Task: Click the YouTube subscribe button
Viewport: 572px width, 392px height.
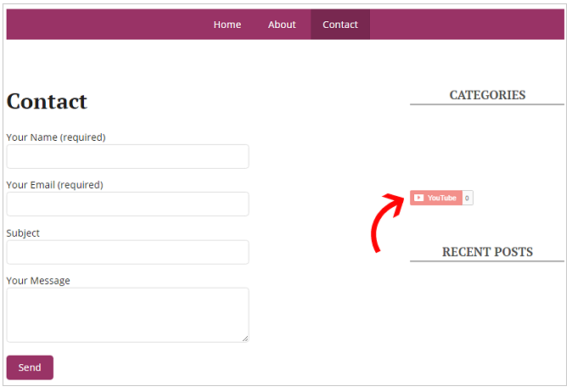Action: (x=436, y=198)
